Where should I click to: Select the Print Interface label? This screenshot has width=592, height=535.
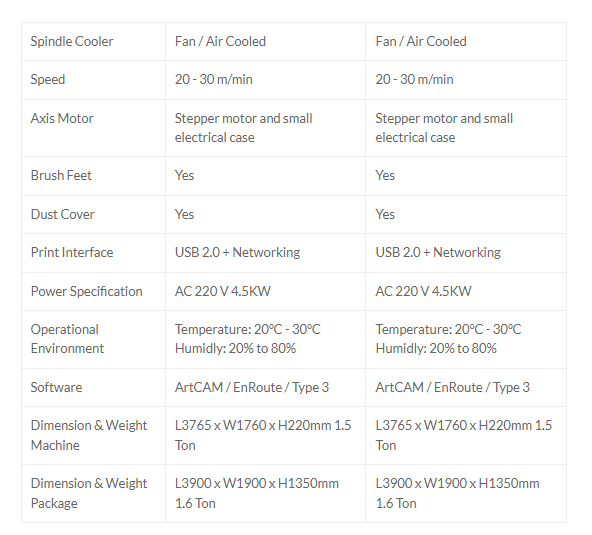point(72,253)
